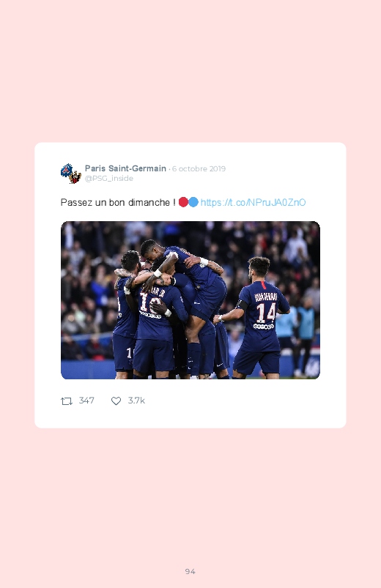Open the 6 octobre 2019 timestamp
This screenshot has width=381, height=588.
(x=199, y=168)
